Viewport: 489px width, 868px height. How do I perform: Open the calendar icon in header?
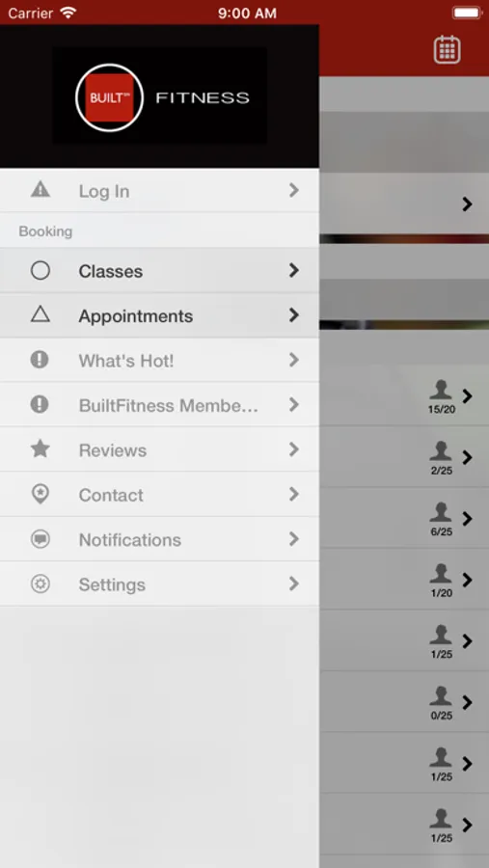[x=447, y=50]
